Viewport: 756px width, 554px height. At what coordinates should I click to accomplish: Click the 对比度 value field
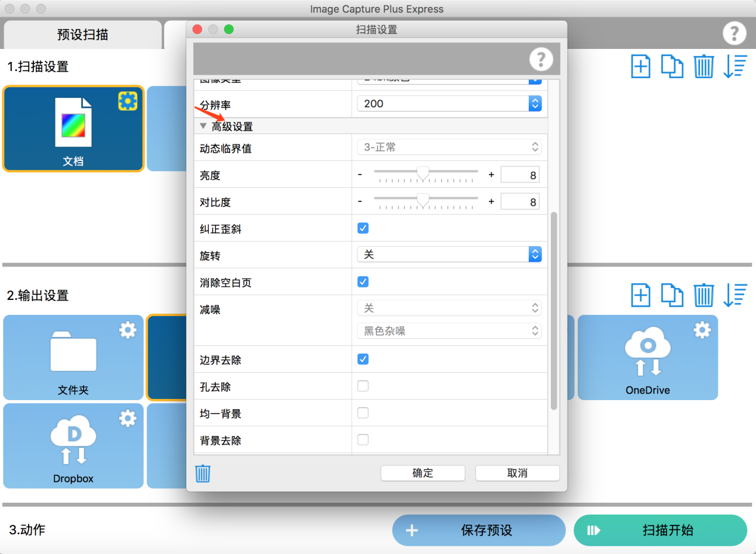click(520, 202)
